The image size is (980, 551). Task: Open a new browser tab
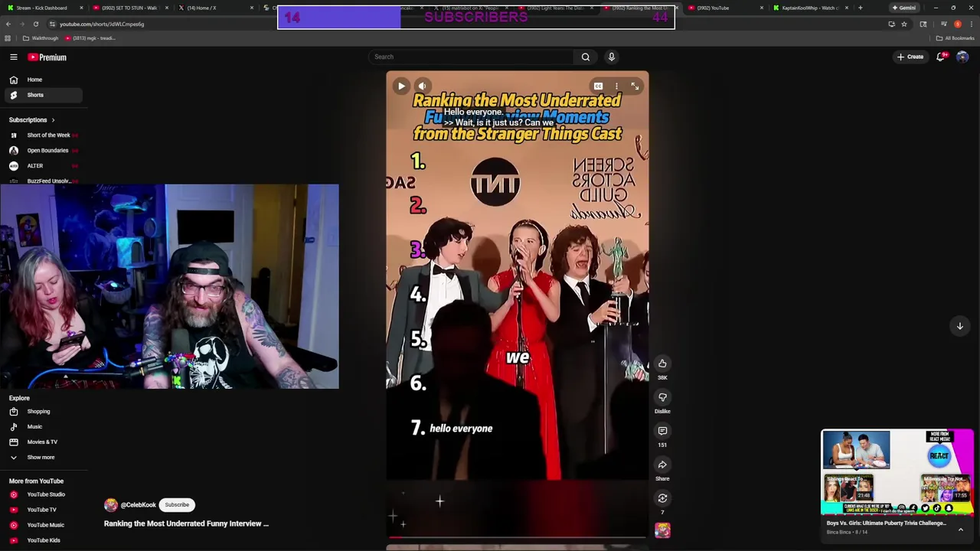[860, 8]
